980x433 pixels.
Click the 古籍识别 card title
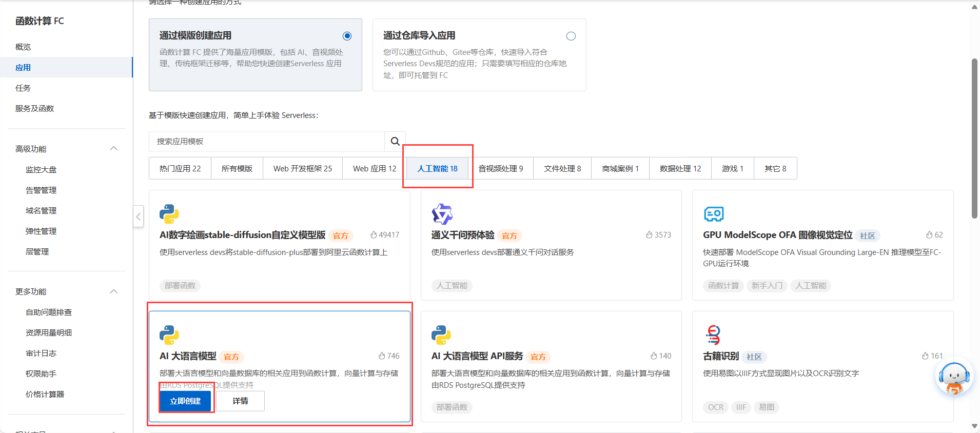click(721, 356)
